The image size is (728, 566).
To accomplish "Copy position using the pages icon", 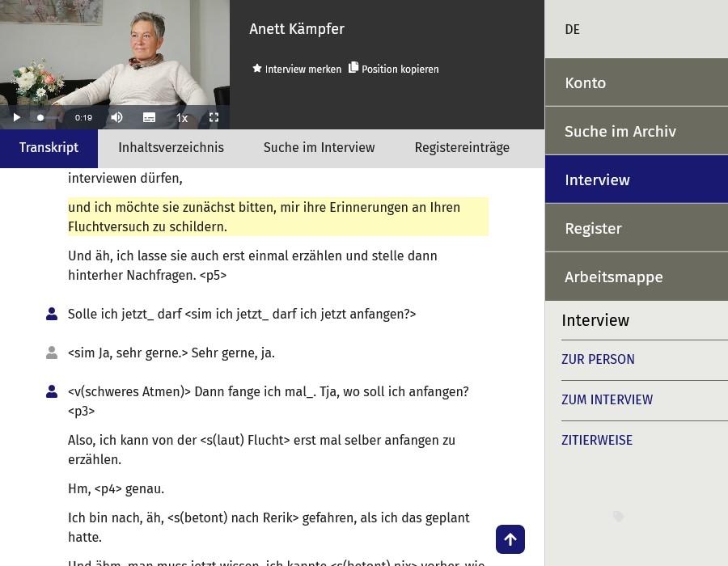I will (353, 69).
